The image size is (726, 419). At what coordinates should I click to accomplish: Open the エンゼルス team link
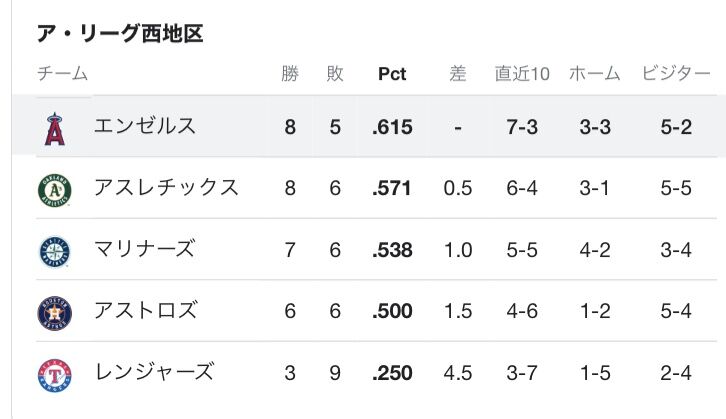[x=145, y=127]
